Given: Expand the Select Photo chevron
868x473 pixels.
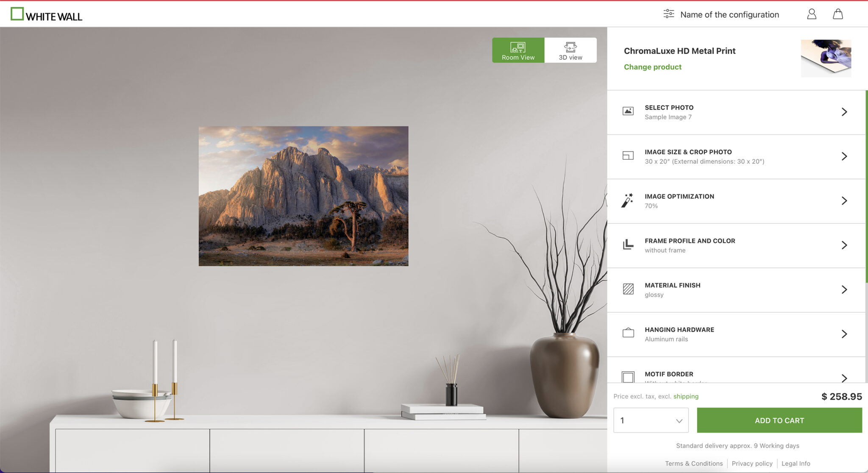Looking at the screenshot, I should point(844,112).
